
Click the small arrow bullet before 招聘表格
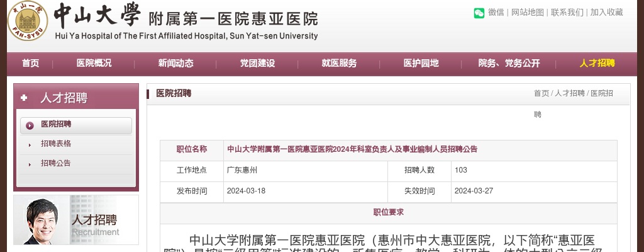click(30, 145)
